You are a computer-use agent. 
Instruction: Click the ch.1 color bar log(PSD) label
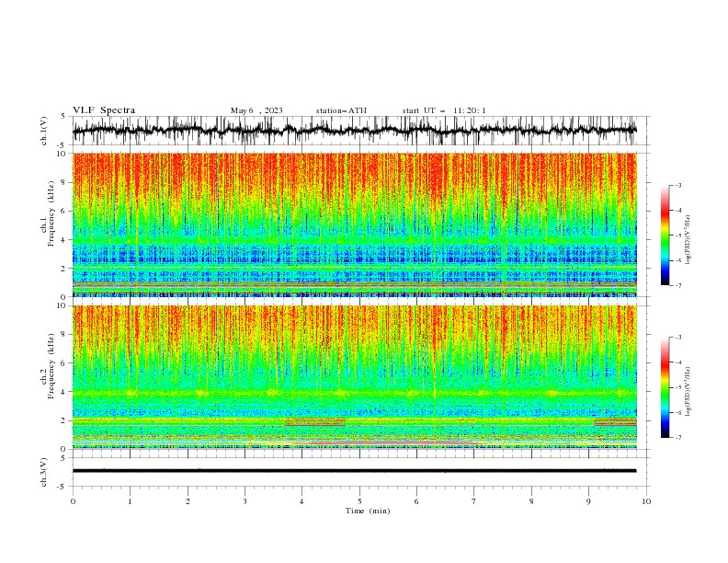688,239
